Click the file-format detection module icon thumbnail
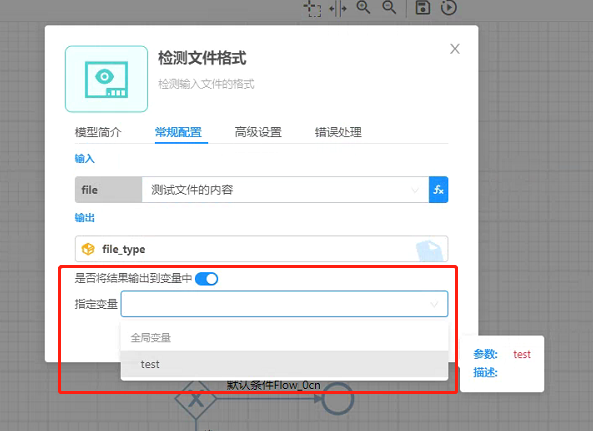 [106, 79]
